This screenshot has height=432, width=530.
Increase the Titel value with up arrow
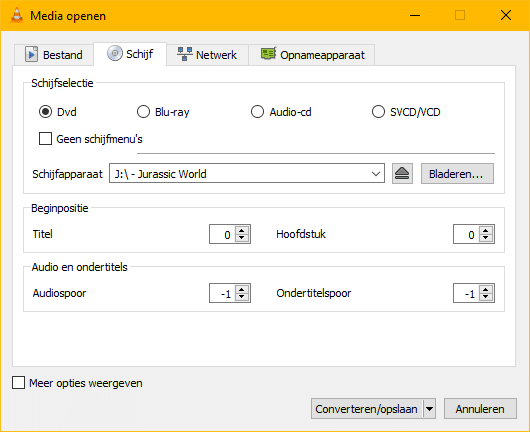242,230
